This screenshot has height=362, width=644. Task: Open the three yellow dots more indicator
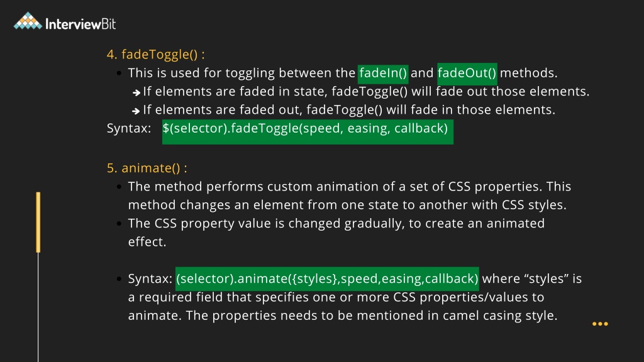(x=600, y=324)
